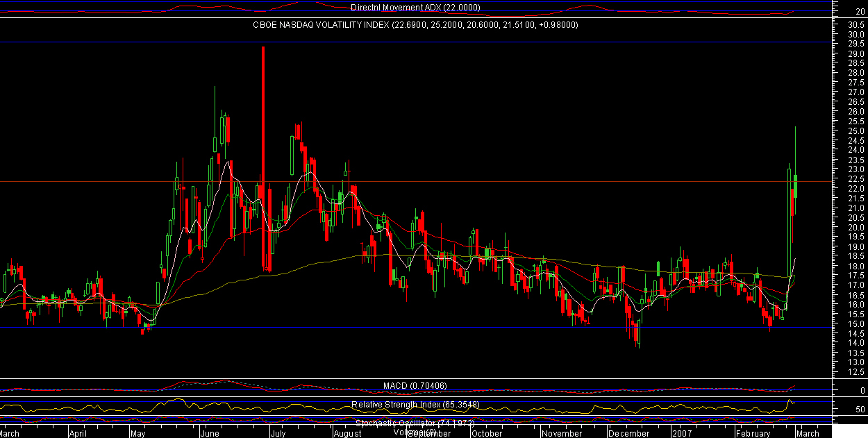
Task: Click the blue horizontal line near 29.5
Action: [x=415, y=42]
